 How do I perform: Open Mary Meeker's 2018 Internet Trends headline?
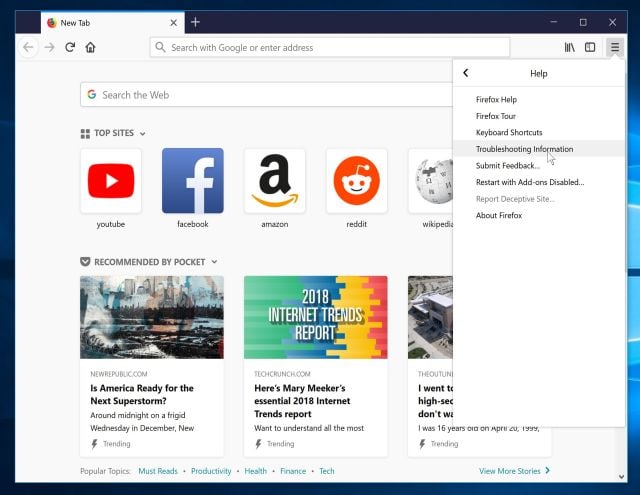[302, 401]
